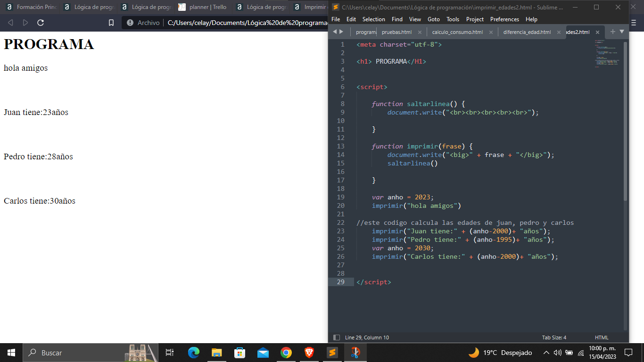
Task: Open Task View on the taskbar
Action: click(x=170, y=353)
